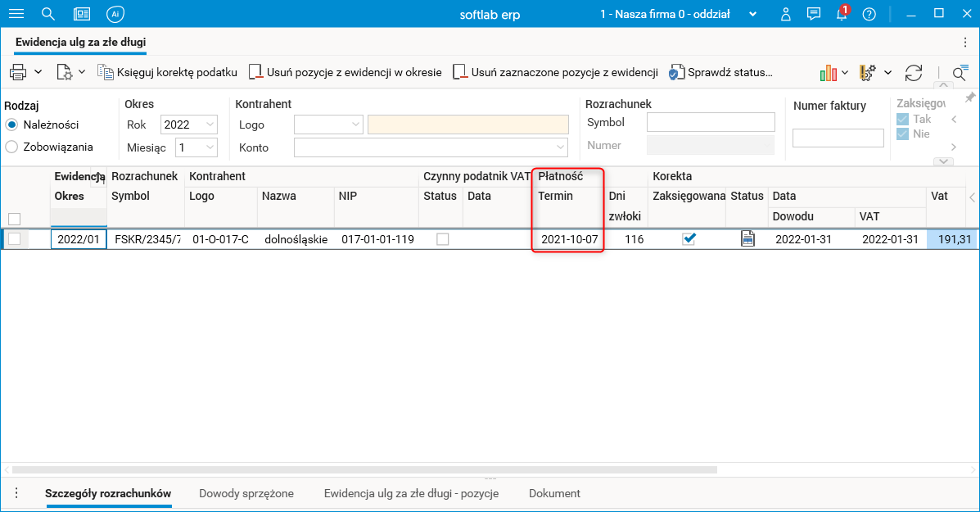The width and height of the screenshot is (980, 512).
Task: Click the Numer faktury input field
Action: click(x=838, y=138)
